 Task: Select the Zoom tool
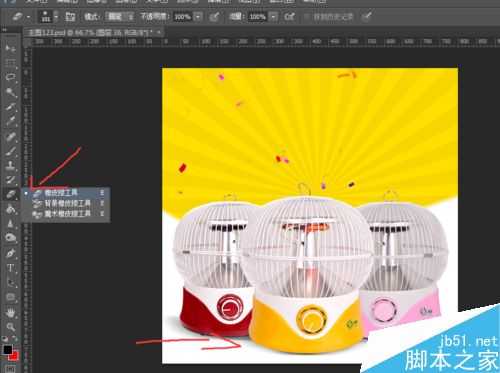[x=11, y=327]
